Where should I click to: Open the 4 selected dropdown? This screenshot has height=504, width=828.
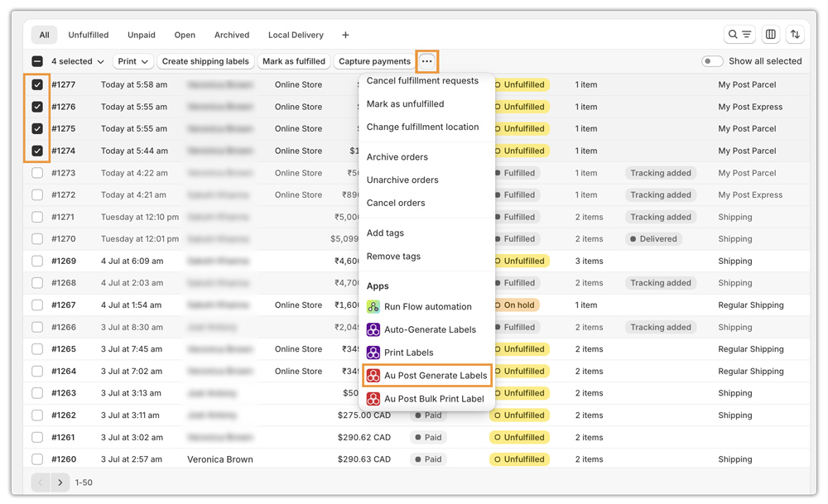(78, 61)
